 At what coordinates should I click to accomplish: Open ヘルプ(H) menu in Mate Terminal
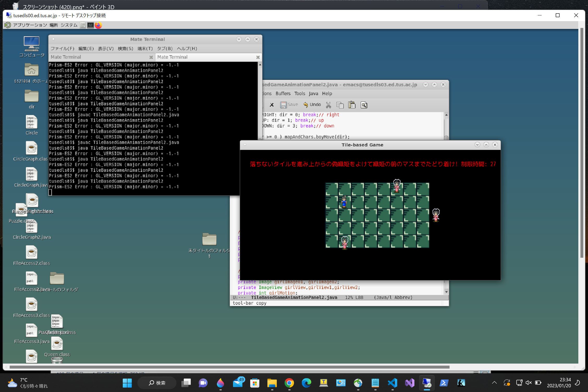coord(187,48)
